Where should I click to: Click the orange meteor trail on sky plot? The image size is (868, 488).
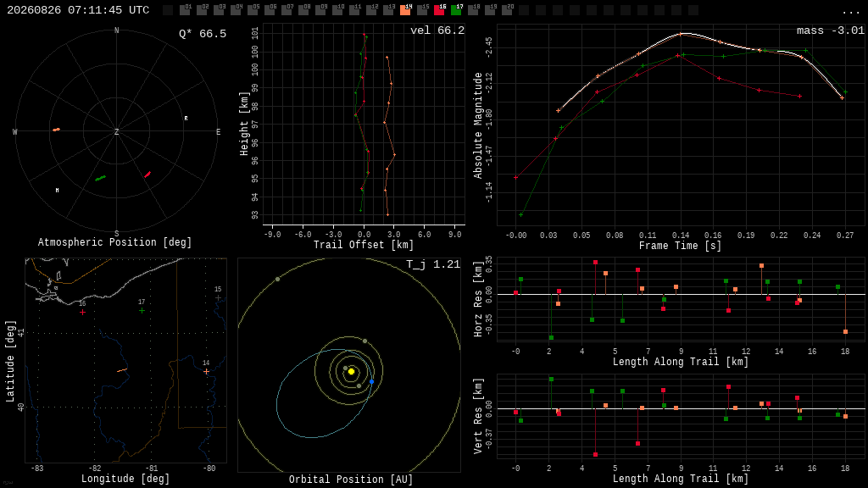pos(57,130)
